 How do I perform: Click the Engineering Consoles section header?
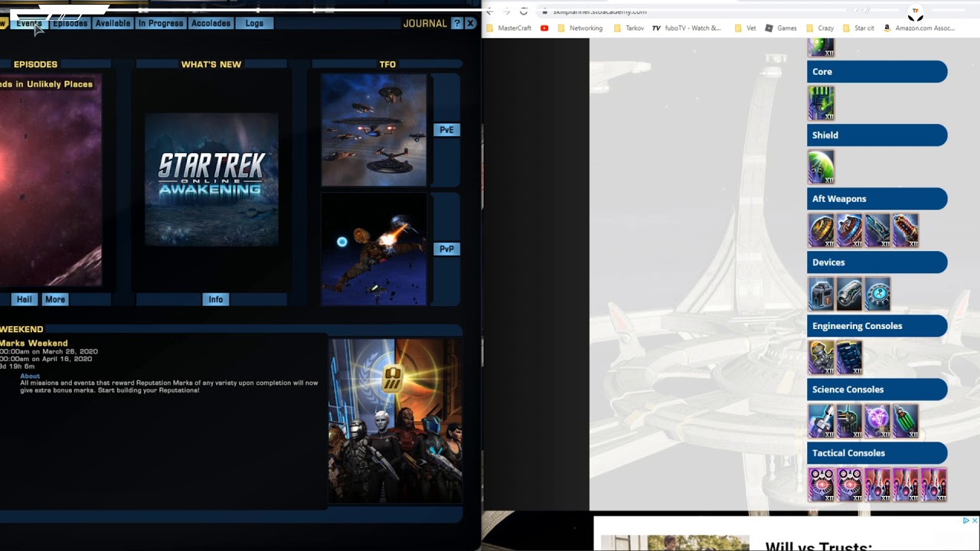coord(877,326)
